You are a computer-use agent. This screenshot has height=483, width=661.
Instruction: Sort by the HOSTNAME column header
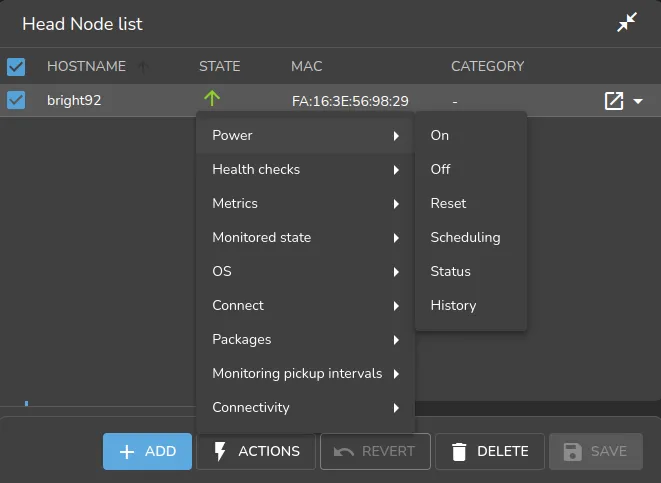click(x=86, y=66)
